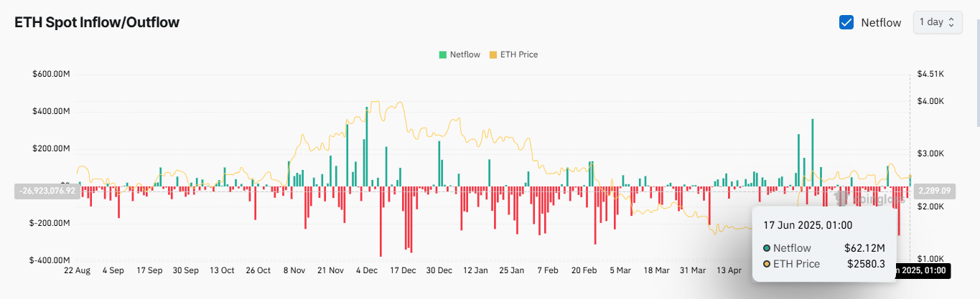Screen dimensions: 980x299
Task: Click the green Netflow legend square
Action: (442, 54)
